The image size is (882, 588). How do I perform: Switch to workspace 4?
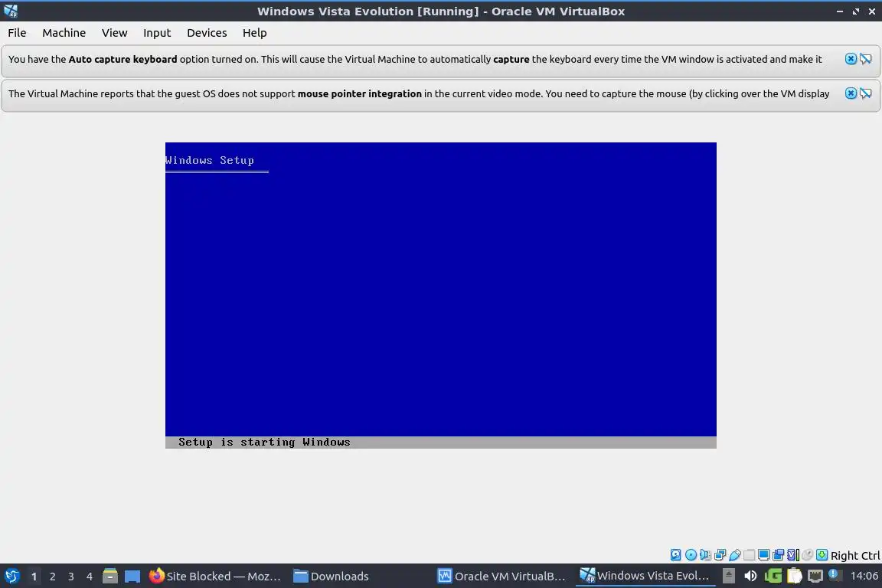click(x=90, y=577)
